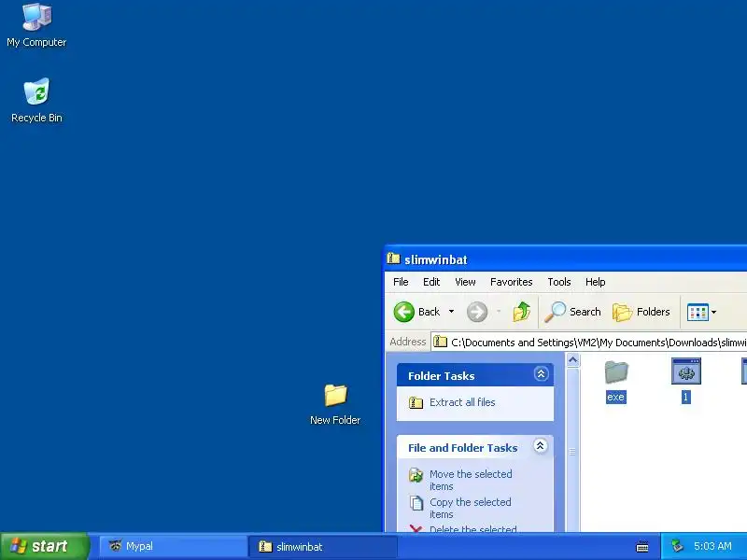Open the on-screen keyboard tray icon
This screenshot has height=560, width=747.
coord(642,547)
